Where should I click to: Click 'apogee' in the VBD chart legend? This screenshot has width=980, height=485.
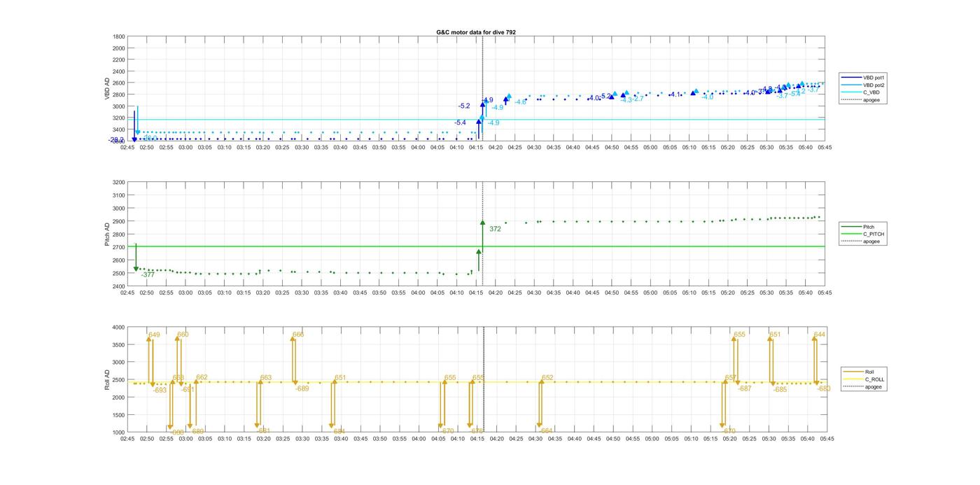click(x=871, y=99)
